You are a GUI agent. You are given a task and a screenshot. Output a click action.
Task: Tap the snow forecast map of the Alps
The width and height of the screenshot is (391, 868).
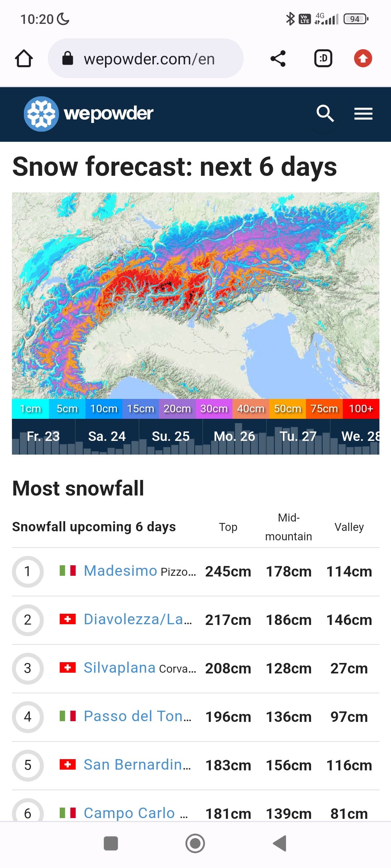pyautogui.click(x=195, y=297)
